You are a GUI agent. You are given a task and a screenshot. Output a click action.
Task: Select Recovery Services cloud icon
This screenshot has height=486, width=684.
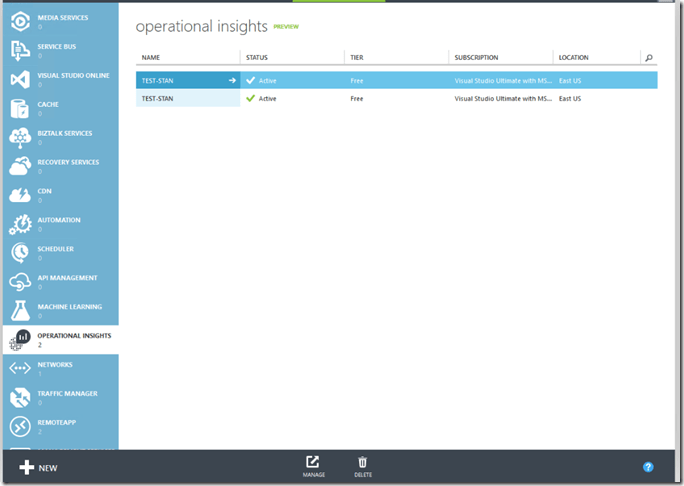pyautogui.click(x=21, y=166)
